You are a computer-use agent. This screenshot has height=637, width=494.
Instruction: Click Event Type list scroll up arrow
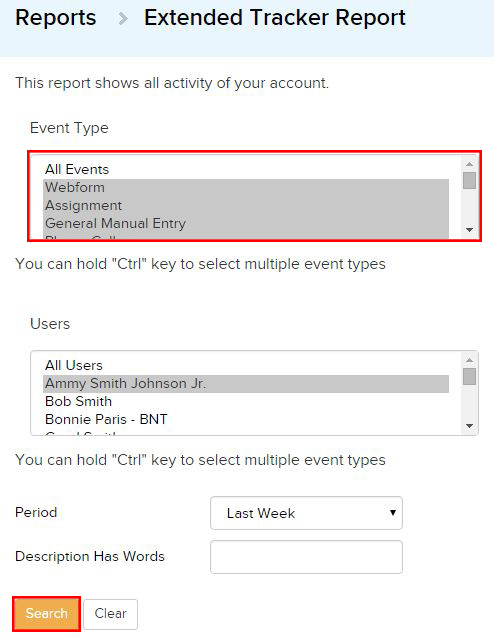(x=470, y=164)
